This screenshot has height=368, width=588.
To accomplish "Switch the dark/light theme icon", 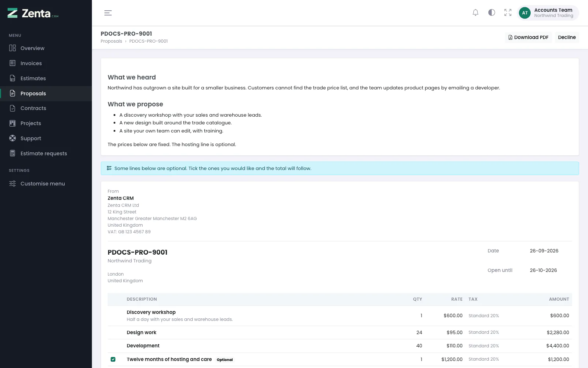I will coord(492,13).
